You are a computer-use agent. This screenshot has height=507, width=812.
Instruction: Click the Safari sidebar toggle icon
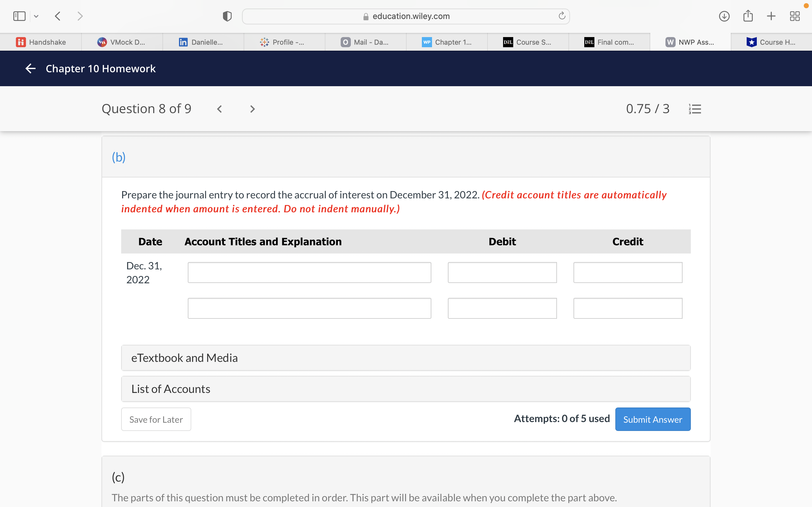(x=19, y=16)
